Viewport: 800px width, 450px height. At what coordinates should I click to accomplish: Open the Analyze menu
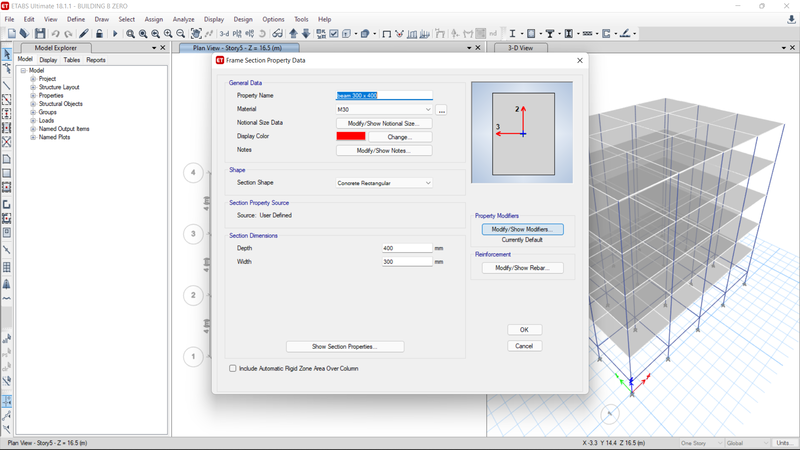(184, 19)
